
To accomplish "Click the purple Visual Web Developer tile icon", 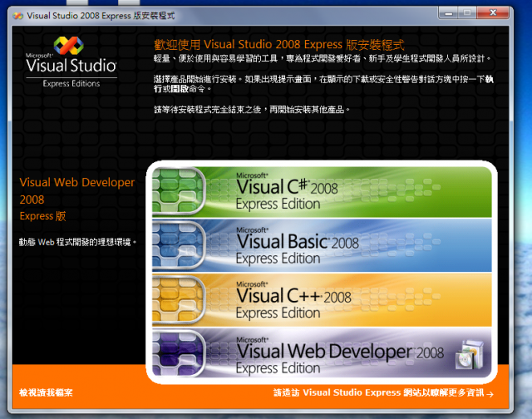I will 178,353.
